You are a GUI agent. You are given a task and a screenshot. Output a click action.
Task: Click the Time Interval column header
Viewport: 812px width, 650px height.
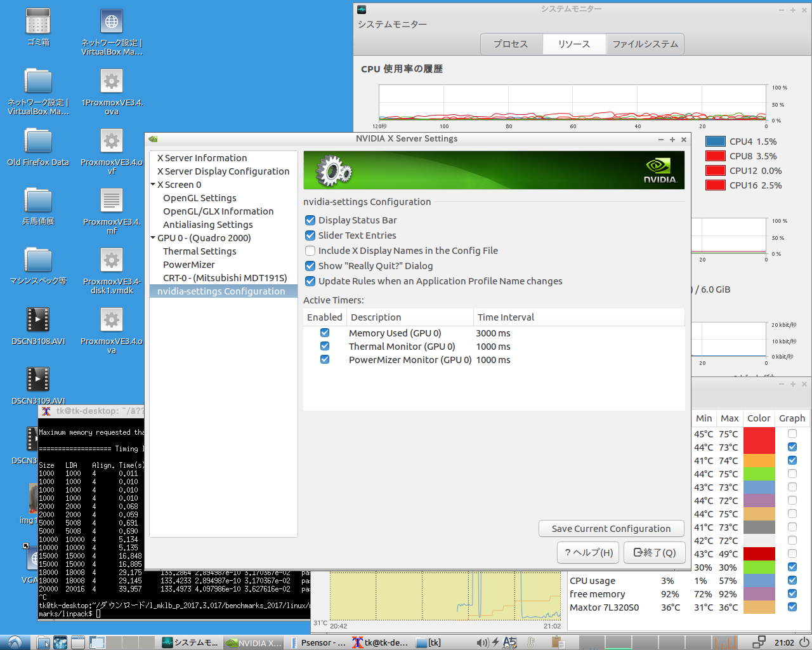(506, 317)
